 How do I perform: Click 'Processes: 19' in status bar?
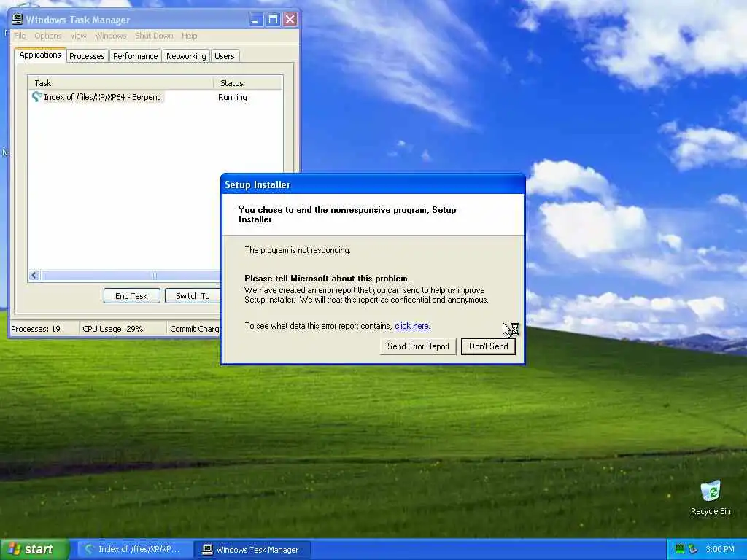coord(36,329)
